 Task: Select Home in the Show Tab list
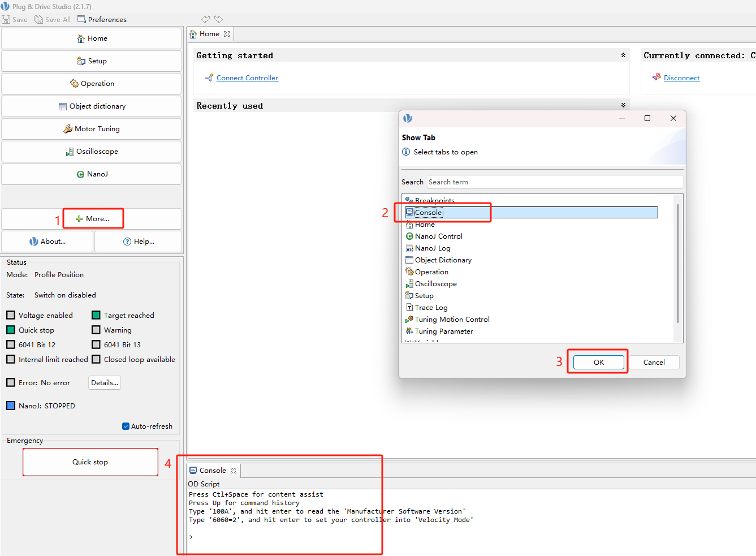pos(425,225)
